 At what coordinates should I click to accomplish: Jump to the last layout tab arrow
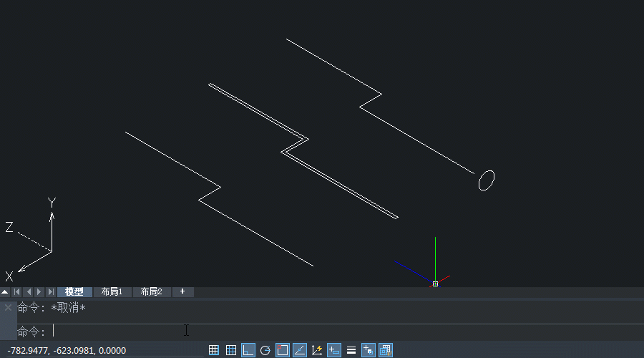[50, 292]
